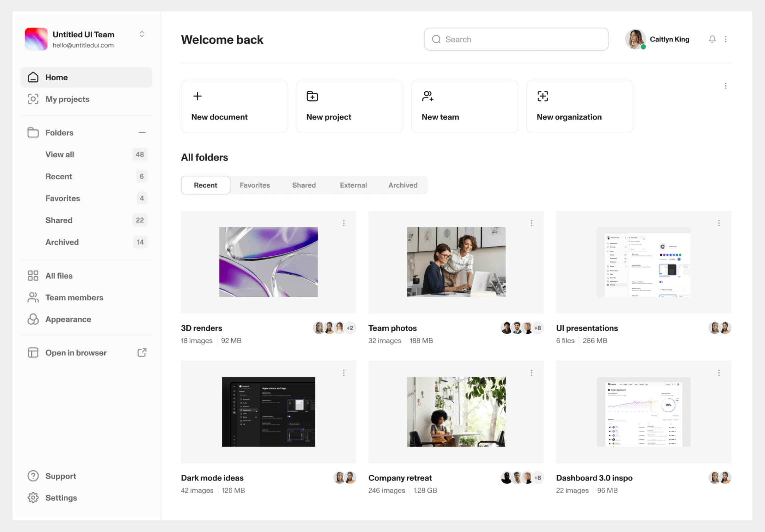The image size is (765, 532).
Task: Click the New team people-plus icon
Action: pyautogui.click(x=428, y=96)
